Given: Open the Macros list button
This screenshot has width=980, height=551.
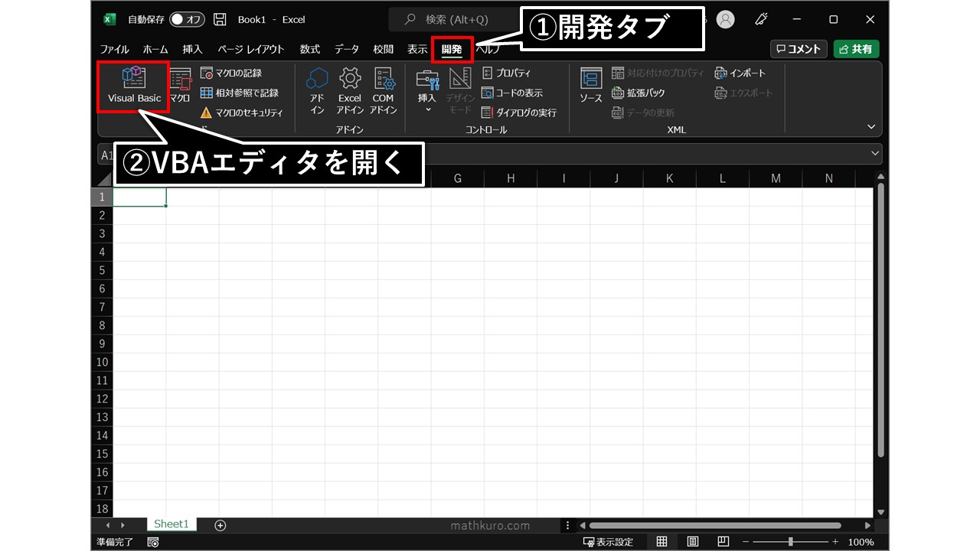Looking at the screenshot, I should [180, 86].
